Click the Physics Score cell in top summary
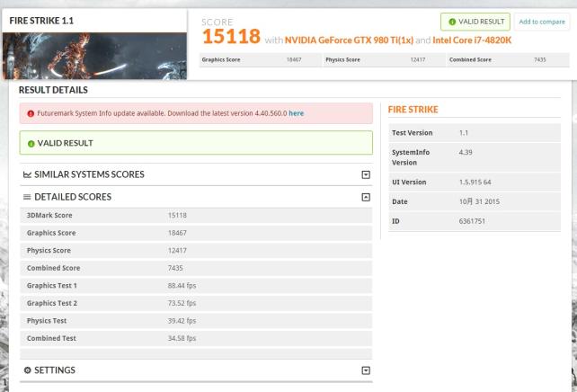 pyautogui.click(x=384, y=59)
